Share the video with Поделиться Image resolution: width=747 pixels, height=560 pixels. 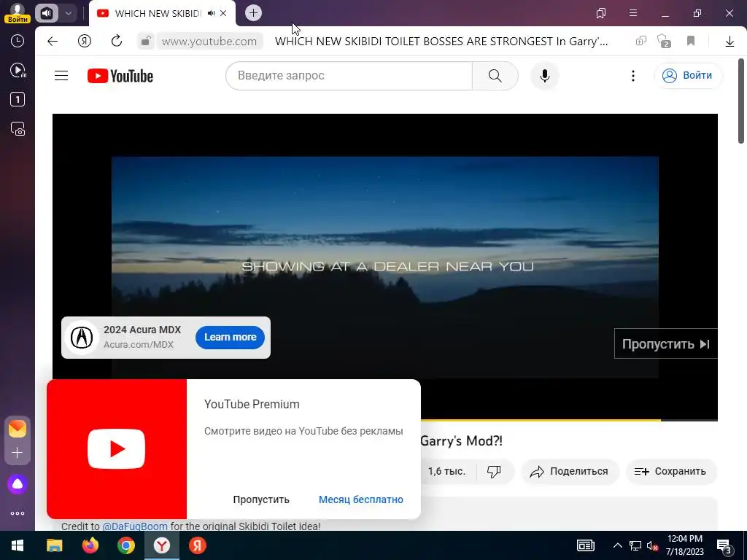[x=570, y=472]
